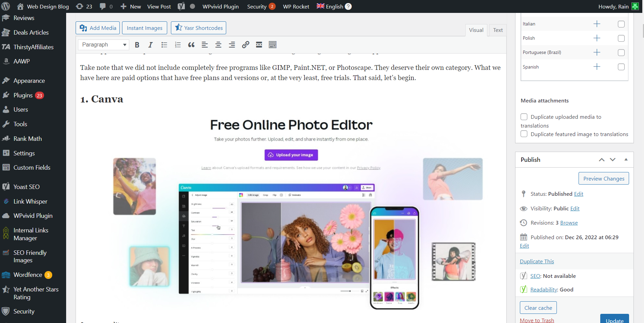Click View Post in admin bar

[159, 6]
